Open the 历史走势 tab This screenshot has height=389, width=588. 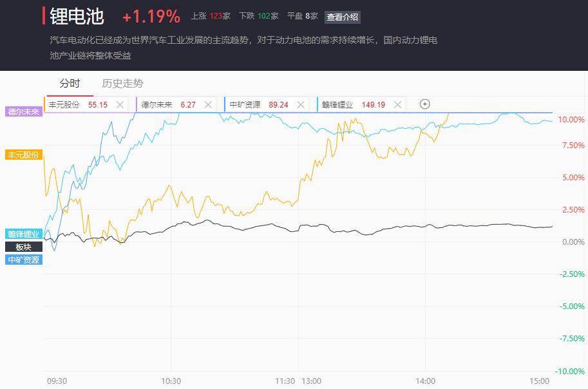(122, 83)
